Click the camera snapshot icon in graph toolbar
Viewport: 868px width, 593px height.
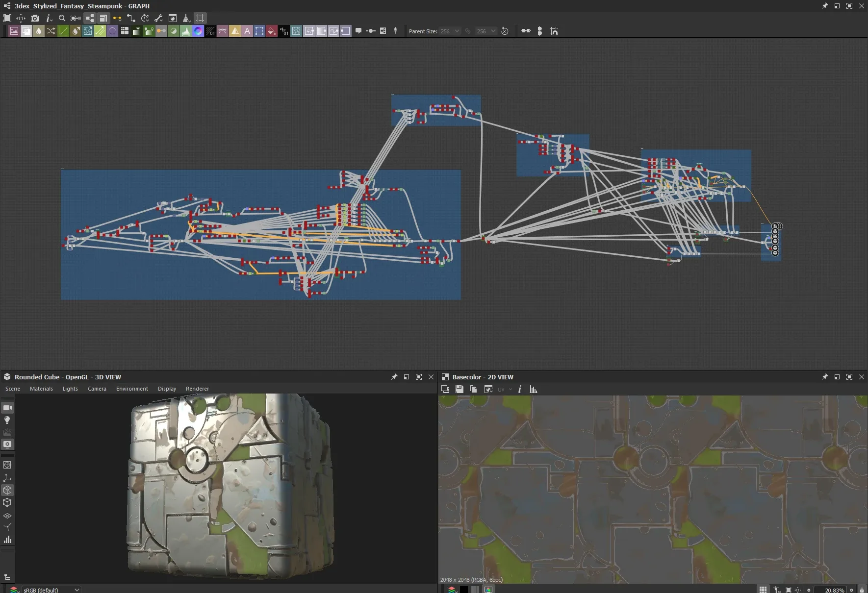[35, 18]
